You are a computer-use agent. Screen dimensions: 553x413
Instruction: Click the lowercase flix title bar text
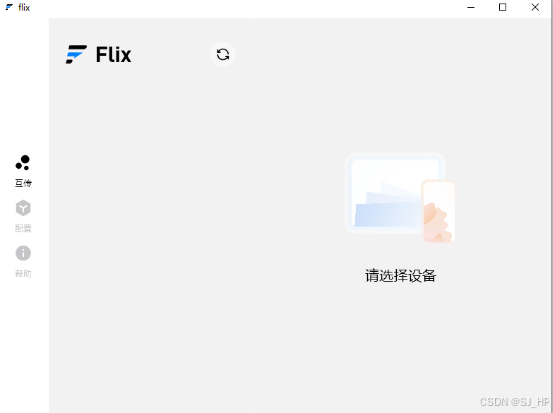pyautogui.click(x=24, y=7)
